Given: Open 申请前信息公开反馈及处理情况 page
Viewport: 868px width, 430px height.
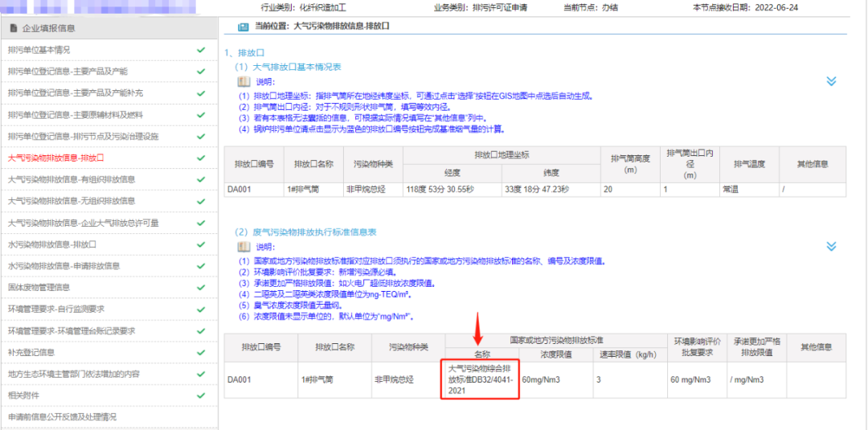Looking at the screenshot, I should (63, 417).
